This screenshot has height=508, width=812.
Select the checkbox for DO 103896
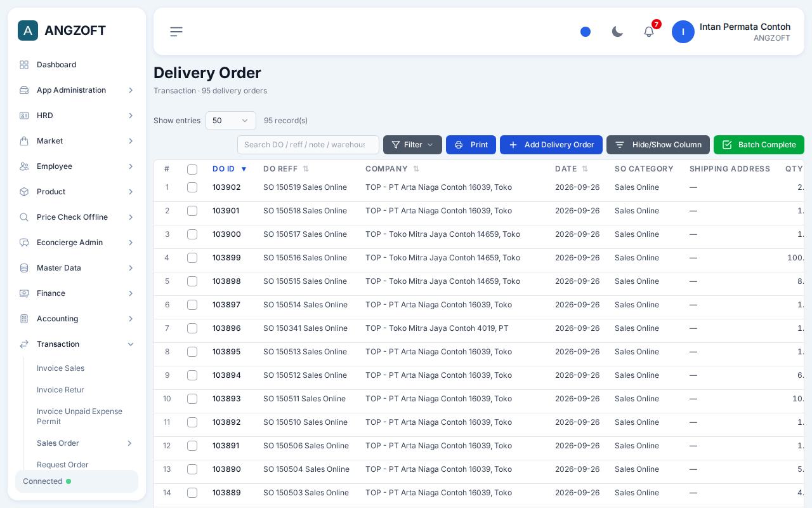(x=192, y=328)
